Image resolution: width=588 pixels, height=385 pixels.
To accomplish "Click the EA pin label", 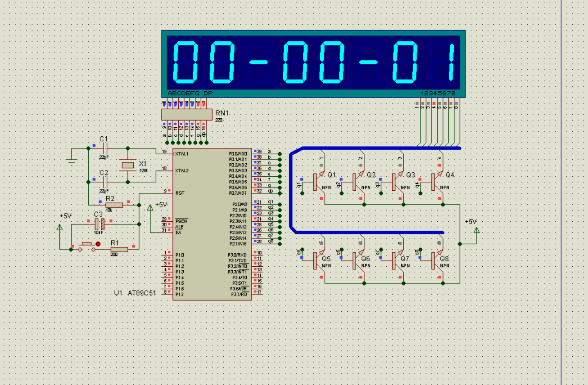I will tap(178, 232).
